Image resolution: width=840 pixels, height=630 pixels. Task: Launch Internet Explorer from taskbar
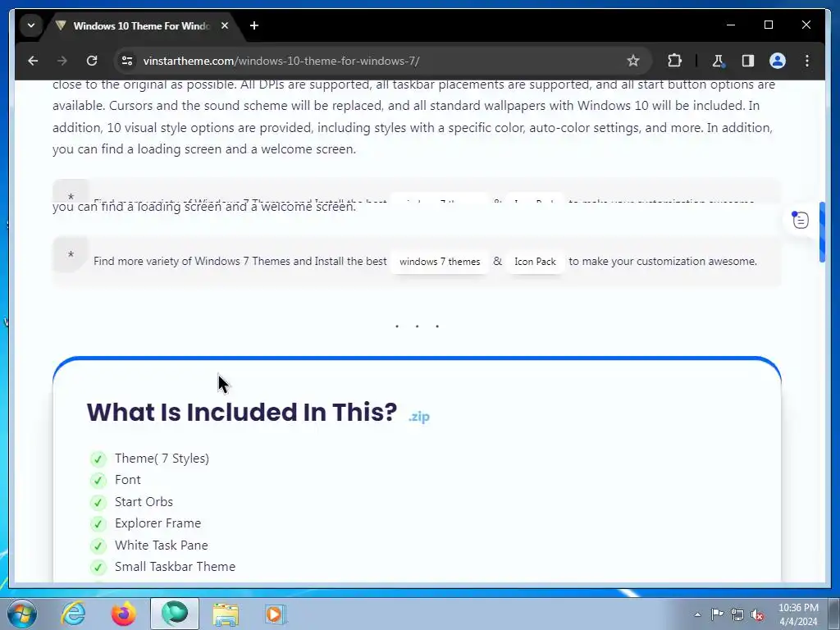[73, 614]
